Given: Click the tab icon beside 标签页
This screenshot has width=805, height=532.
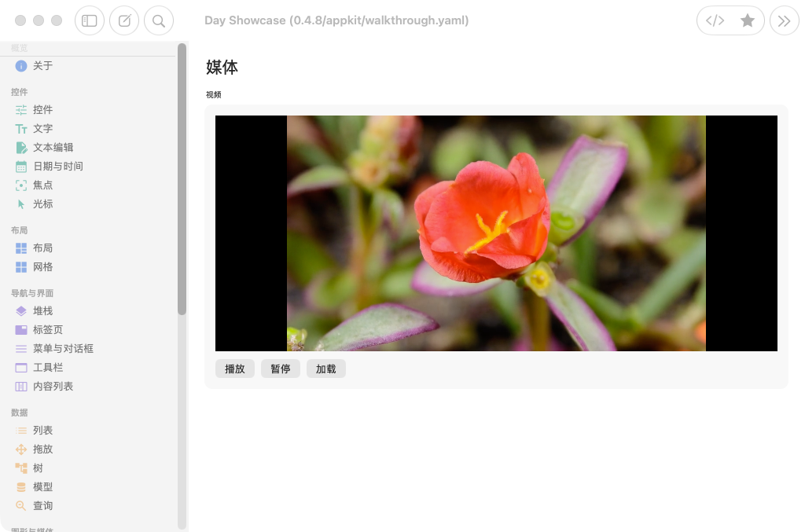Looking at the screenshot, I should click(21, 330).
